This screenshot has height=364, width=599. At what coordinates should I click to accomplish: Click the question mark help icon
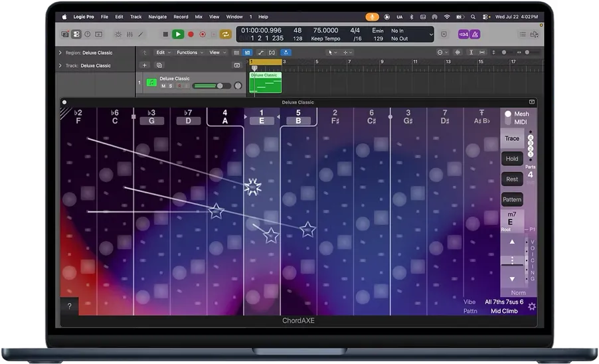[70, 306]
